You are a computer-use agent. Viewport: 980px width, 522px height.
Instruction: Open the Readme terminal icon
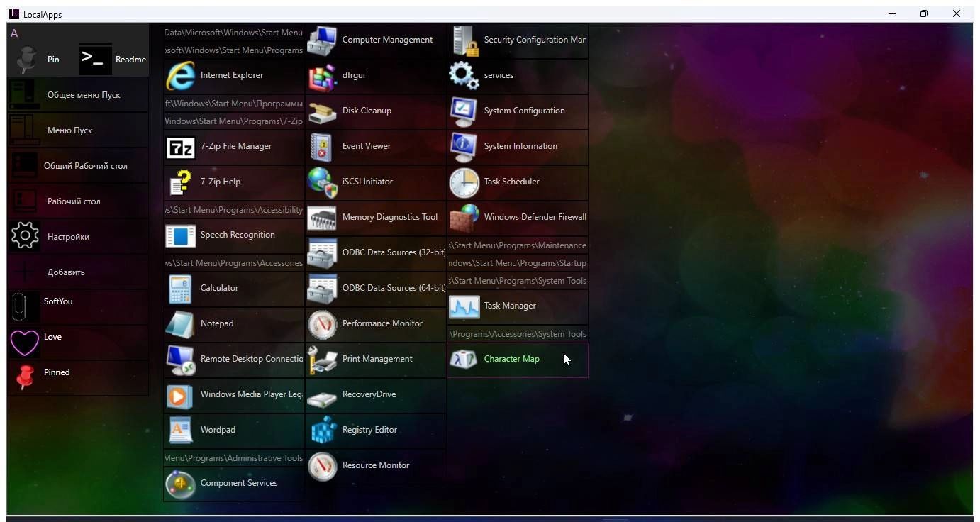95,58
